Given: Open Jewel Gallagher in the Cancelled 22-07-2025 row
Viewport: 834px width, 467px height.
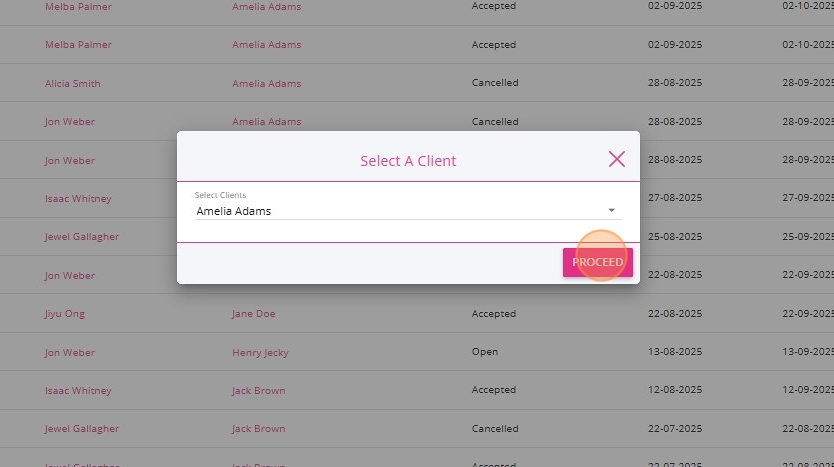Looking at the screenshot, I should click(82, 429).
